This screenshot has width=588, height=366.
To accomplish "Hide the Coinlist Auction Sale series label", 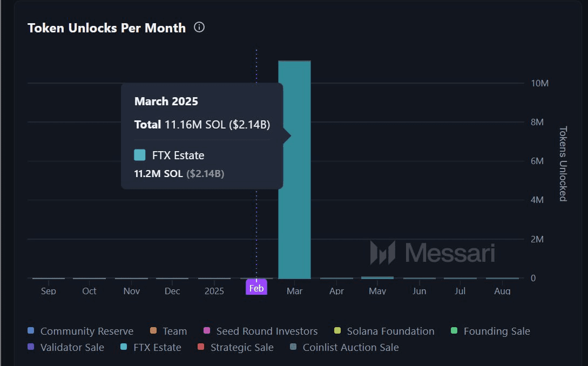I will click(x=351, y=347).
